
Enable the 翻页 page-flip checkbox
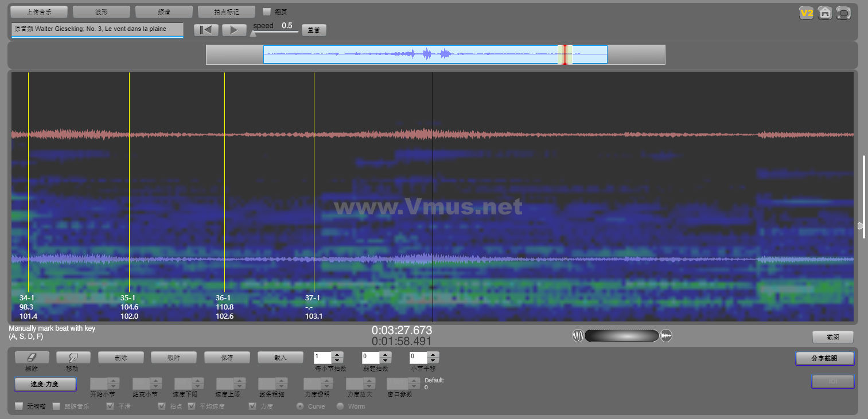(266, 11)
